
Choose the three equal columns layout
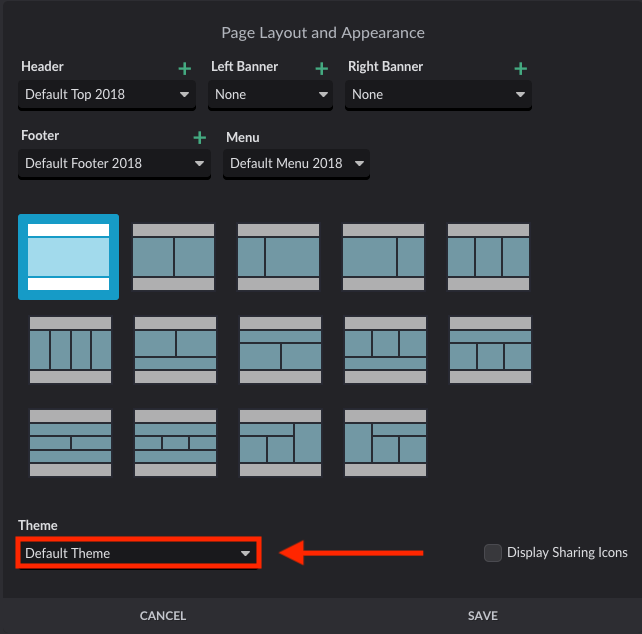click(488, 257)
